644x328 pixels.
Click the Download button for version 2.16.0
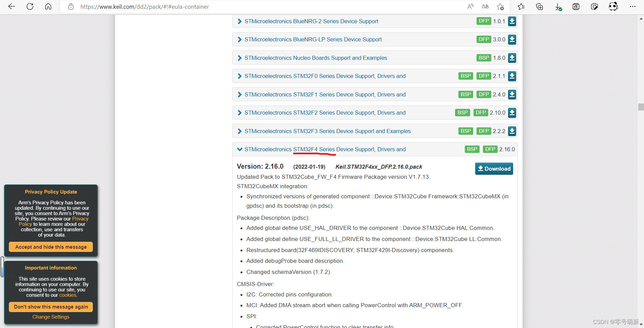click(x=494, y=169)
